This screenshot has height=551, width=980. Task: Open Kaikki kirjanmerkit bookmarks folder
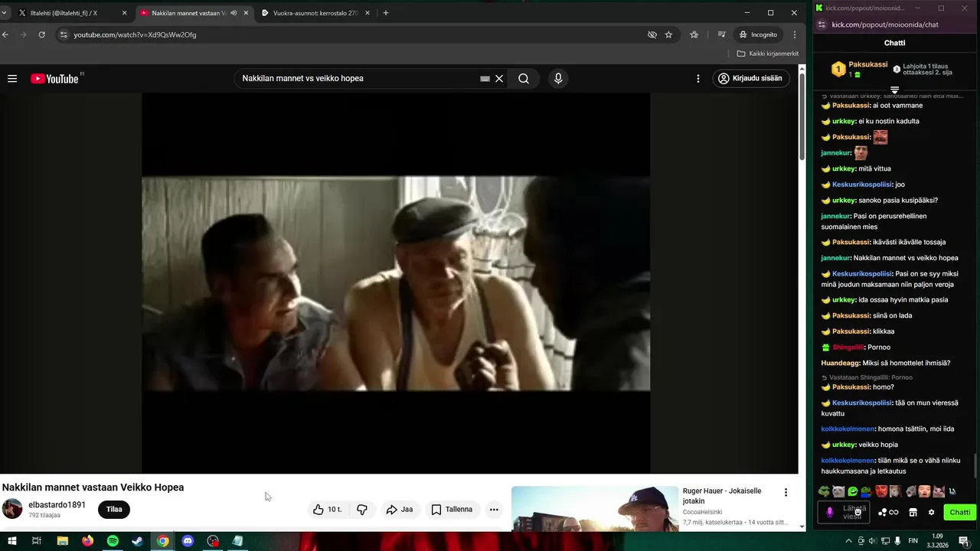tap(768, 54)
